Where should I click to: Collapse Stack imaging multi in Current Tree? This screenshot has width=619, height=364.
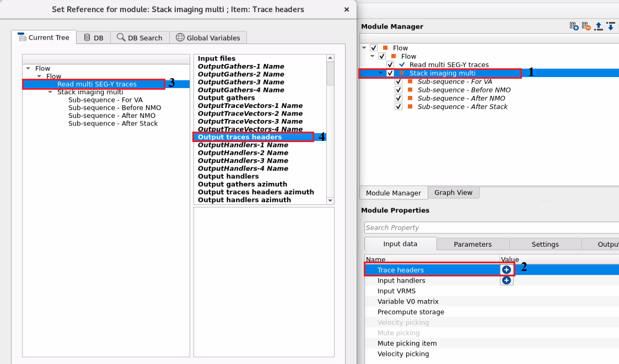tap(50, 93)
